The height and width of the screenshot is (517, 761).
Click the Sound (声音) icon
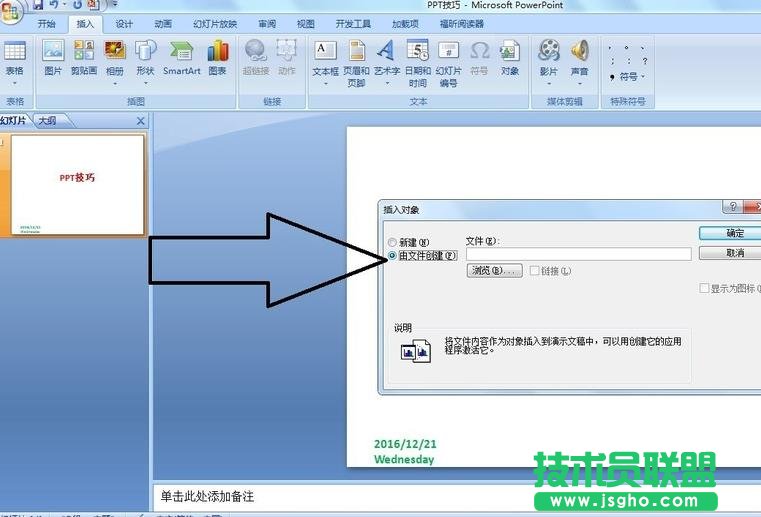[579, 51]
